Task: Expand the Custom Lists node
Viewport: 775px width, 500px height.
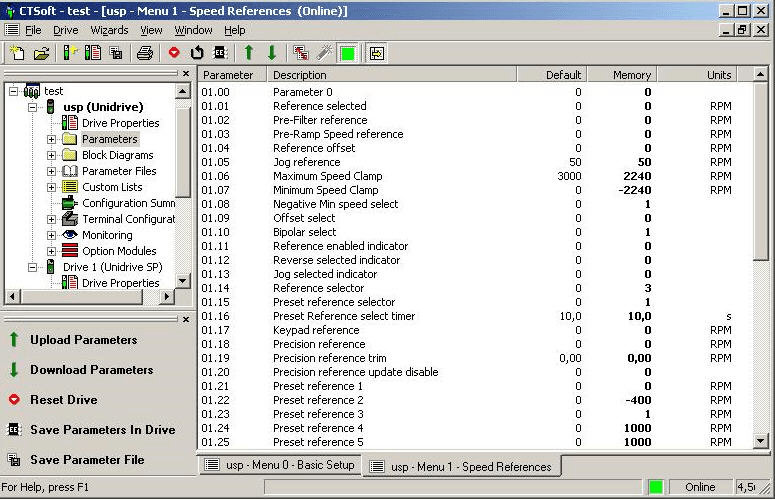Action: tap(51, 187)
